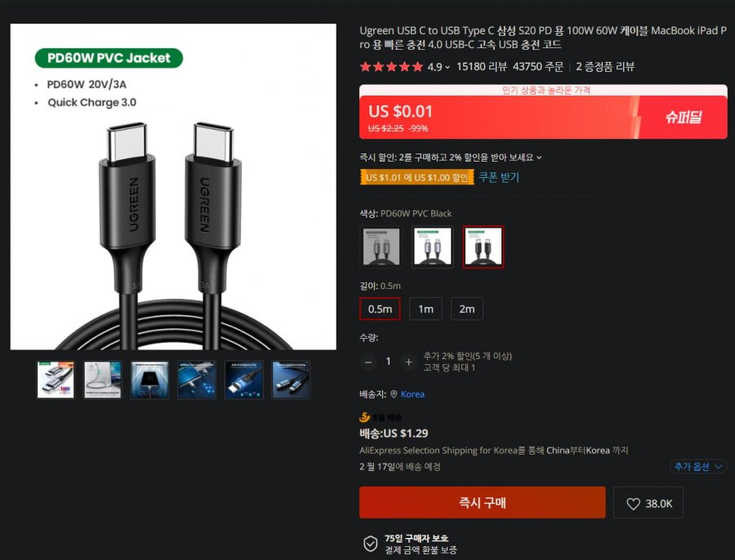Expand the 4.9 rating dropdown arrow
This screenshot has width=735, height=560.
[448, 68]
